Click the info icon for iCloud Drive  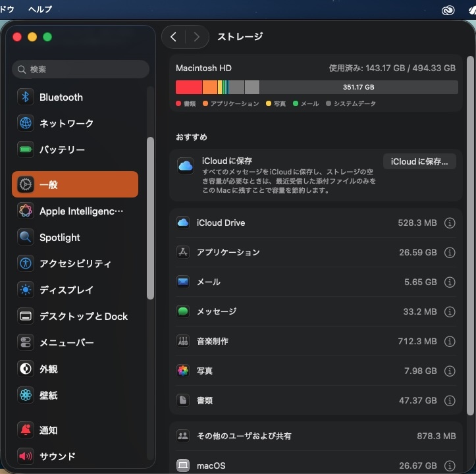(450, 223)
